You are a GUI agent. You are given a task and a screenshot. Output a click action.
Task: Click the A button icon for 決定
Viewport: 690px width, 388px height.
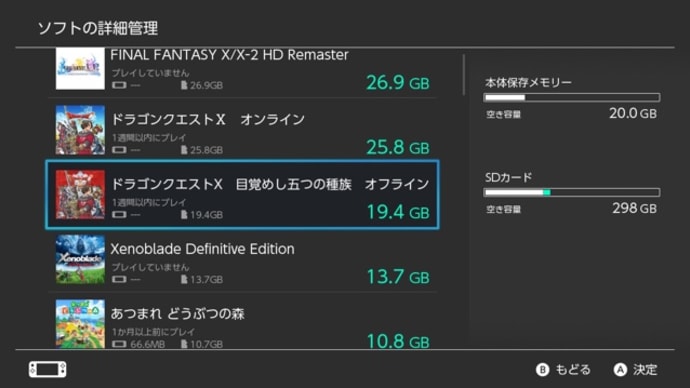(620, 370)
